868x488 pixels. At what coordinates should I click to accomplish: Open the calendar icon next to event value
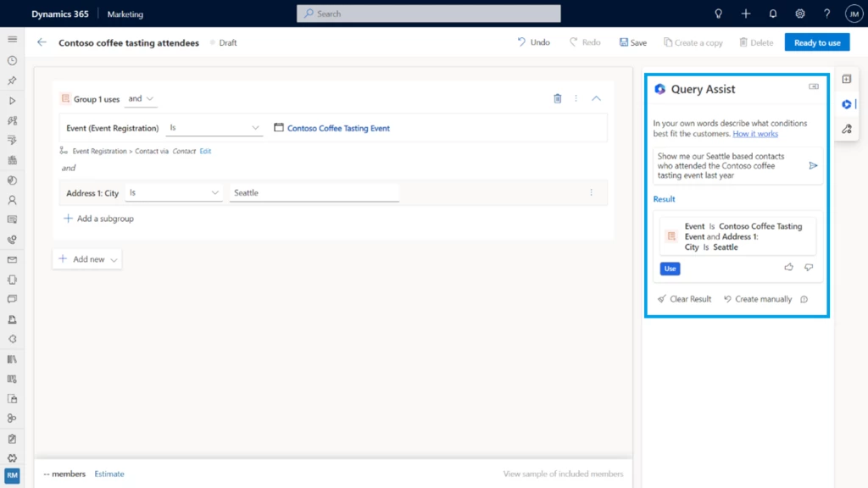click(278, 128)
